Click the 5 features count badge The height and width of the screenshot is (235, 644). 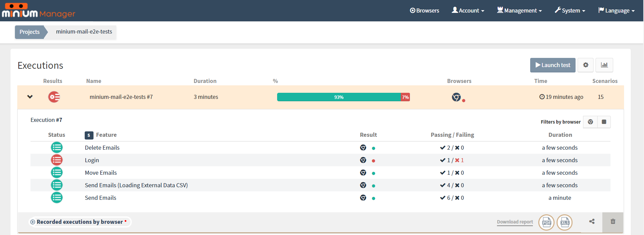pos(89,135)
